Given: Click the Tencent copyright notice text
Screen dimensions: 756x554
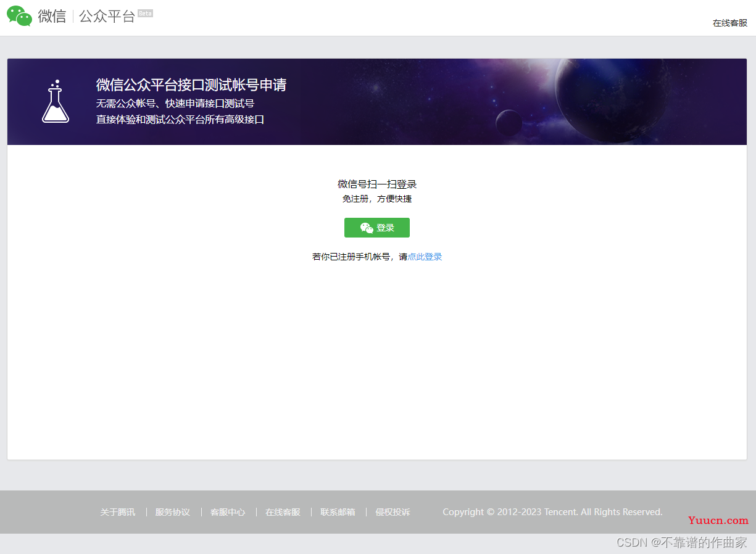Looking at the screenshot, I should point(552,512).
